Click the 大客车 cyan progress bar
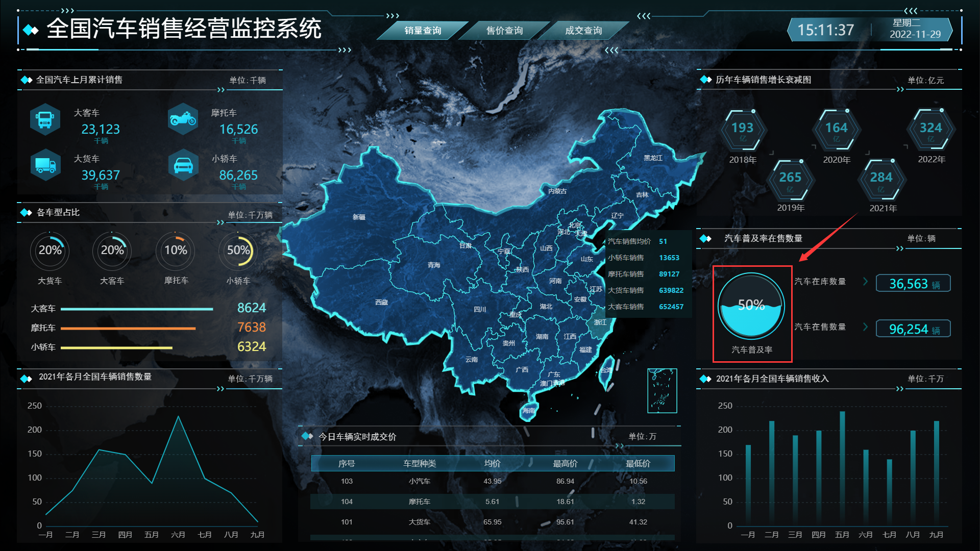The width and height of the screenshot is (980, 551). [137, 309]
